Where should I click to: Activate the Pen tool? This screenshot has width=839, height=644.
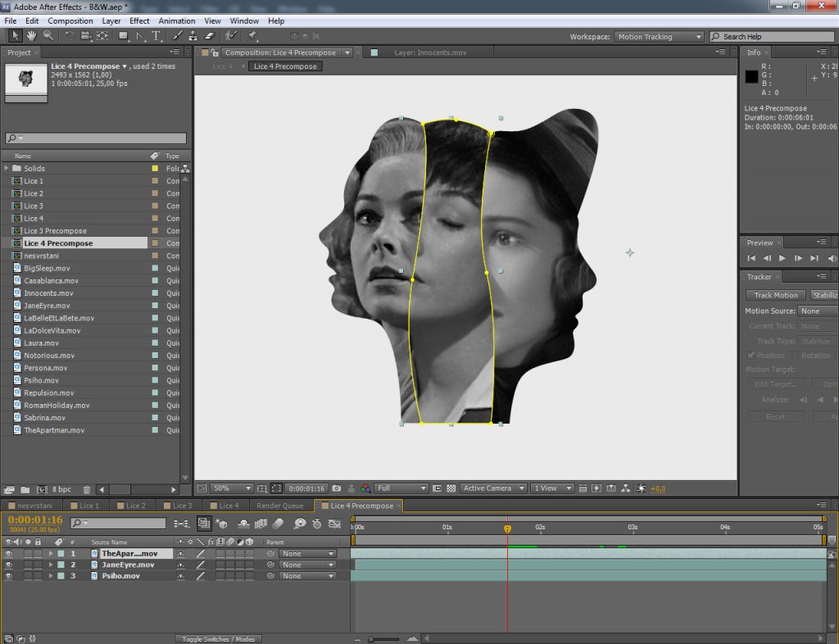pos(141,36)
